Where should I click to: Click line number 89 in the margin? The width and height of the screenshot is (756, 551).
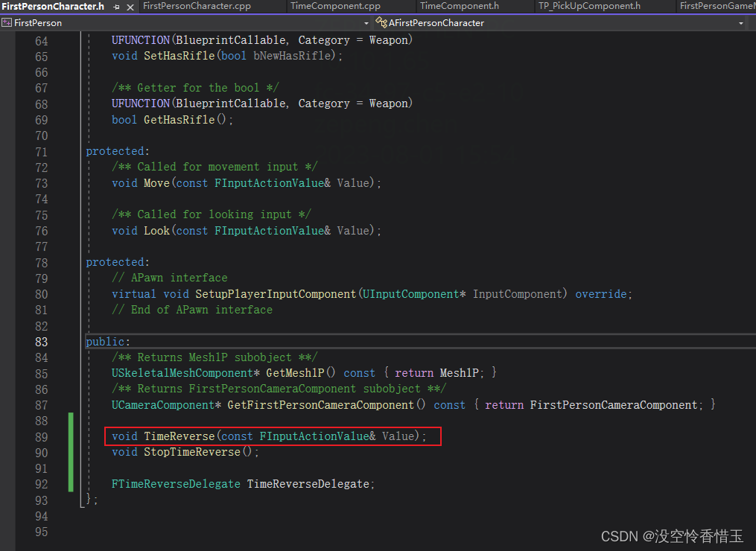pyautogui.click(x=41, y=436)
